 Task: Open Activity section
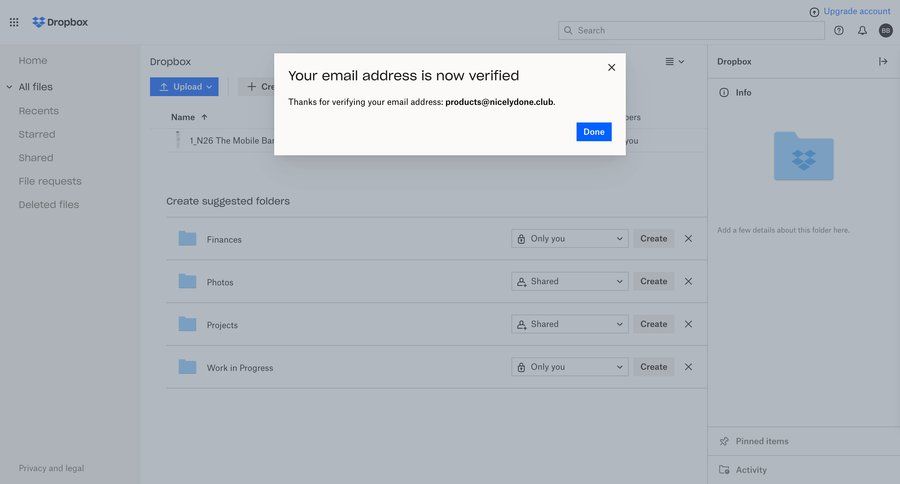point(804,470)
